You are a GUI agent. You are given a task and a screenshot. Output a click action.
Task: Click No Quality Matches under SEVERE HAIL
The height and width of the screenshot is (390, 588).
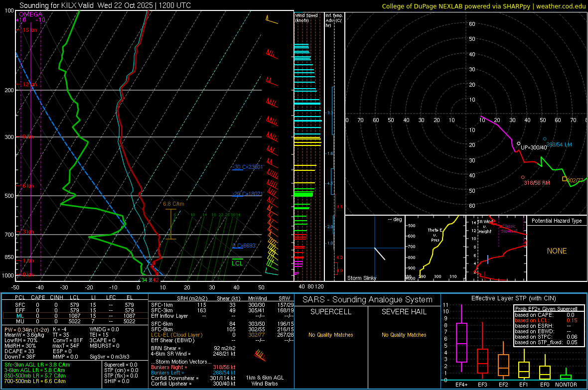[x=404, y=335]
